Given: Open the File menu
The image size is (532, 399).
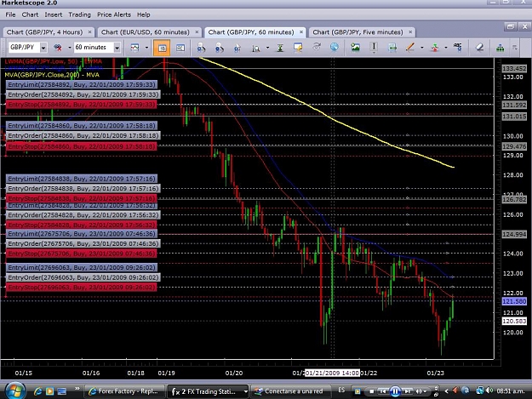Looking at the screenshot, I should (x=10, y=14).
